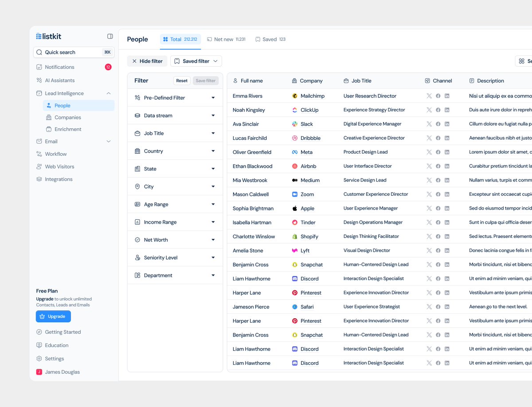The height and width of the screenshot is (407, 532).
Task: Focus the Quick search field
Action: coord(74,52)
